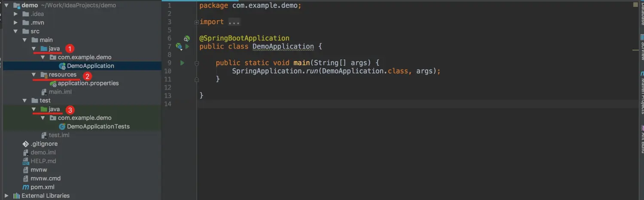Viewport: 644px width, 200px height.
Task: Click the .mvn folder icon
Action: [x=26, y=22]
